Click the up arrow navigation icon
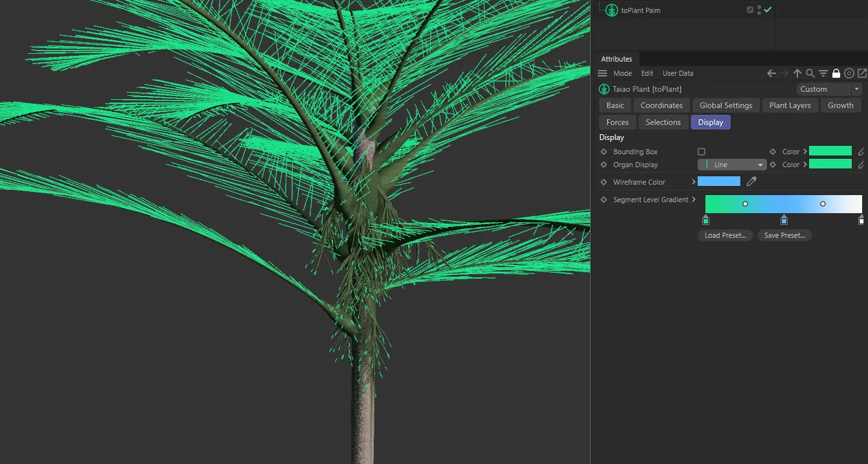Viewport: 868px width, 464px height. point(797,73)
